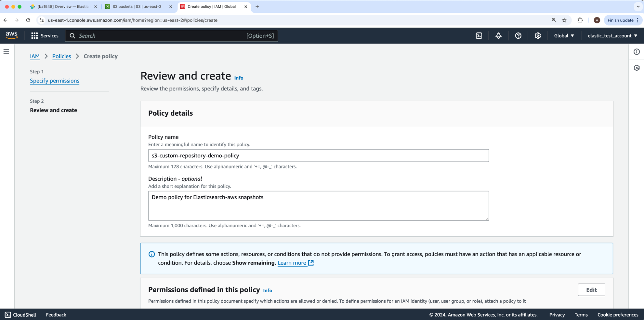
Task: Open the help question mark icon
Action: [x=518, y=36]
